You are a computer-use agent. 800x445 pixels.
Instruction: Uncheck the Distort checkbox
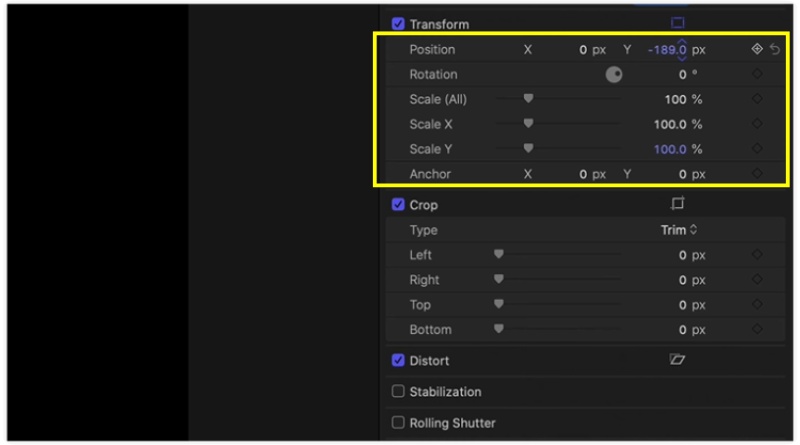398,361
